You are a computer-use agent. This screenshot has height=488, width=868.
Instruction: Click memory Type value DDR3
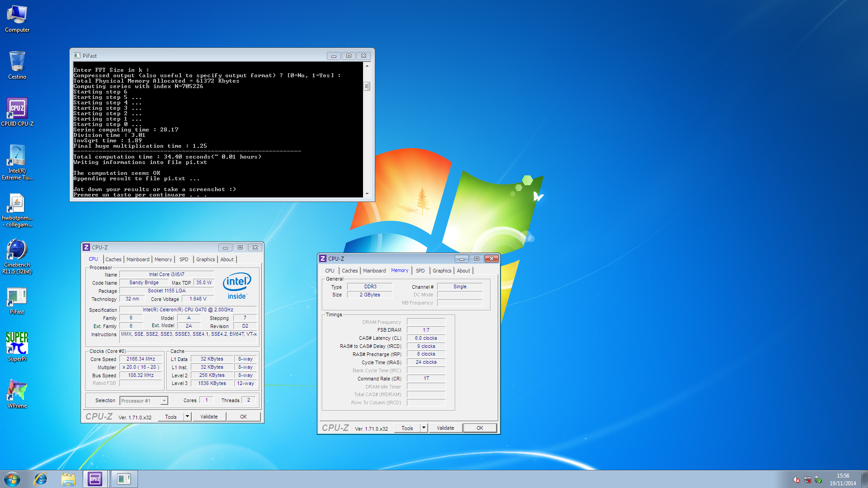370,286
